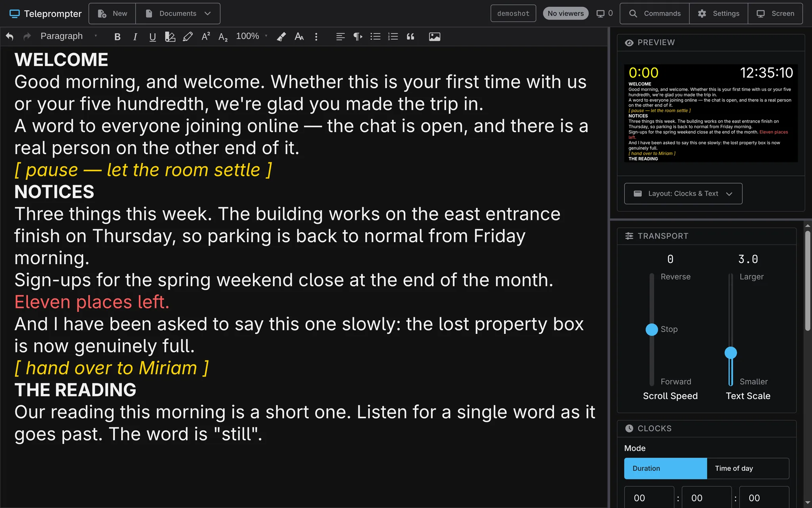Open the text color pen tool
This screenshot has width=812, height=508.
[x=188, y=37]
